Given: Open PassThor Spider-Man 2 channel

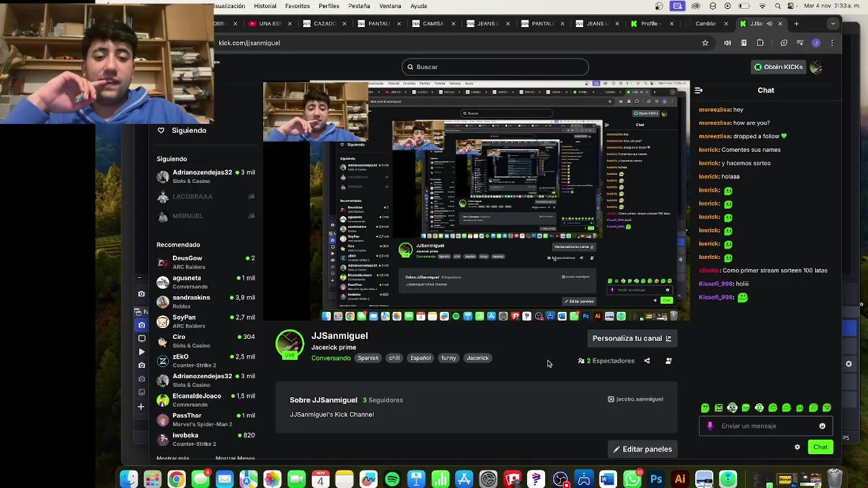Looking at the screenshot, I should (206, 420).
